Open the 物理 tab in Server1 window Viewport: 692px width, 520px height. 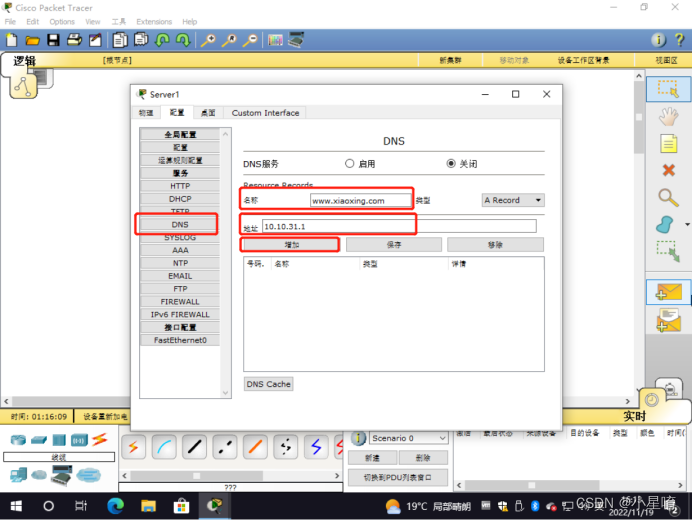pyautogui.click(x=146, y=113)
